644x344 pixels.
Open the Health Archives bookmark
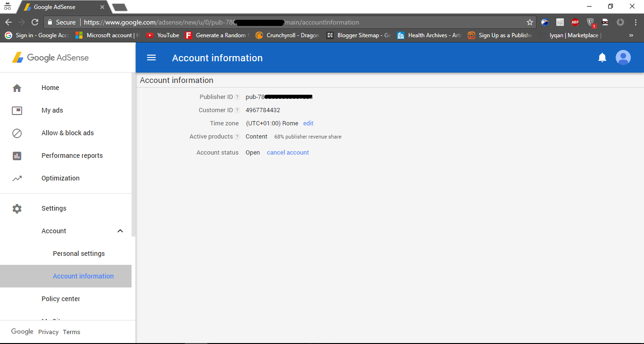(429, 35)
